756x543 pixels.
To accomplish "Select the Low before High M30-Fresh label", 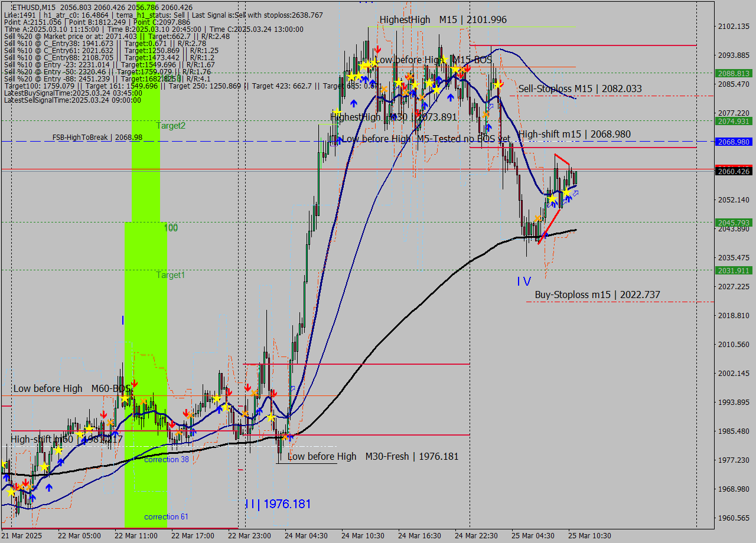I will click(373, 456).
